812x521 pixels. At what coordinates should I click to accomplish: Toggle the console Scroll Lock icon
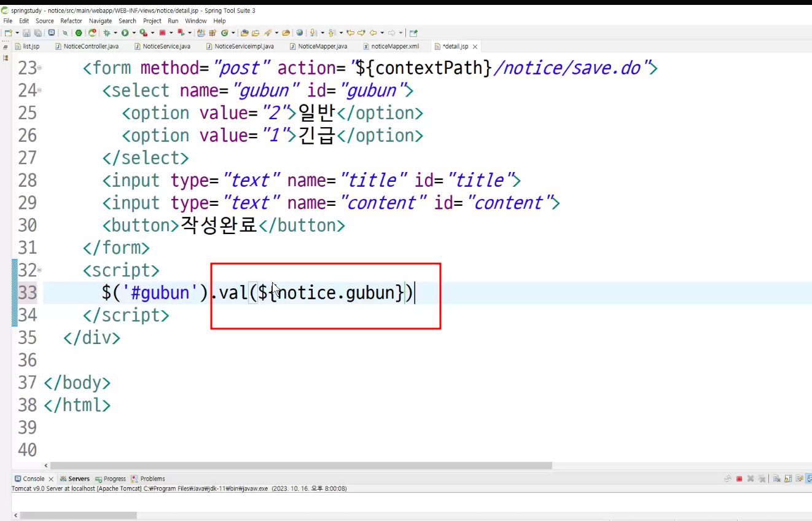coord(788,479)
